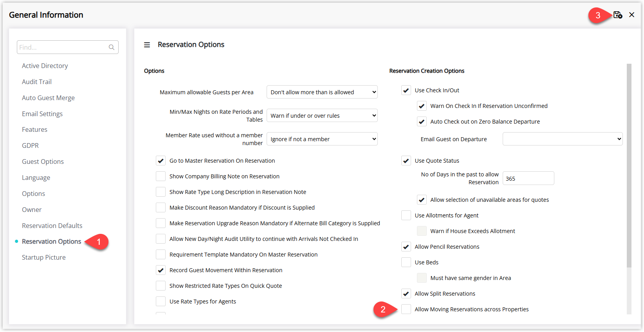Uncheck Go to Master Reservation On Reservation
644x332 pixels.
tap(161, 161)
